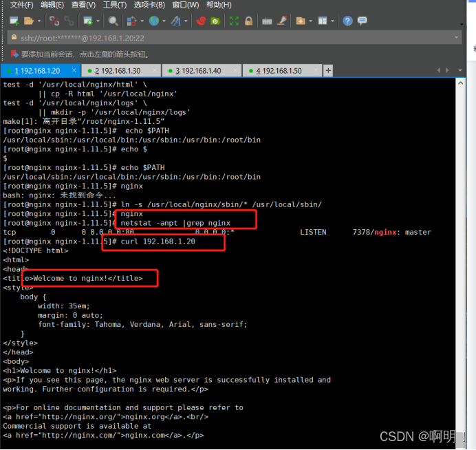The width and height of the screenshot is (476, 450).
Task: Open toolbar overflow options arrow at right
Action: pos(462,24)
